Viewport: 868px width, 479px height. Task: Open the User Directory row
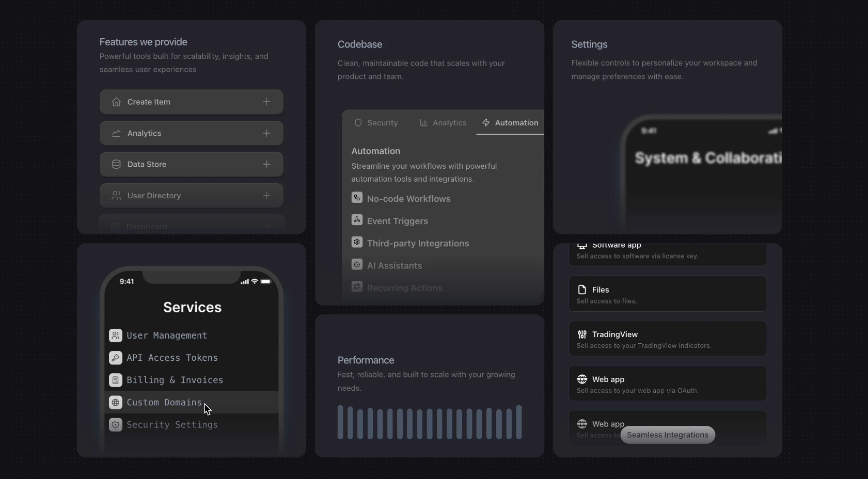192,196
